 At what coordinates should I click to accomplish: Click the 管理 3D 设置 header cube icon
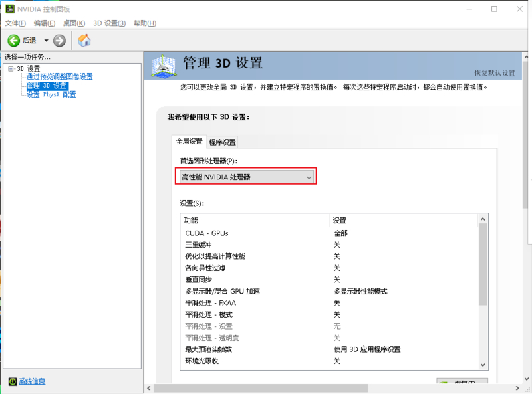(164, 66)
